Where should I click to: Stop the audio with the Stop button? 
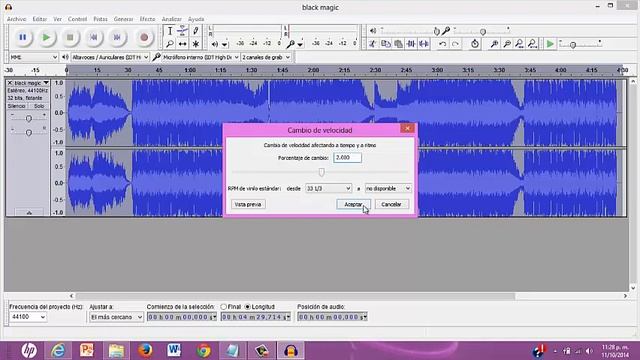point(70,38)
